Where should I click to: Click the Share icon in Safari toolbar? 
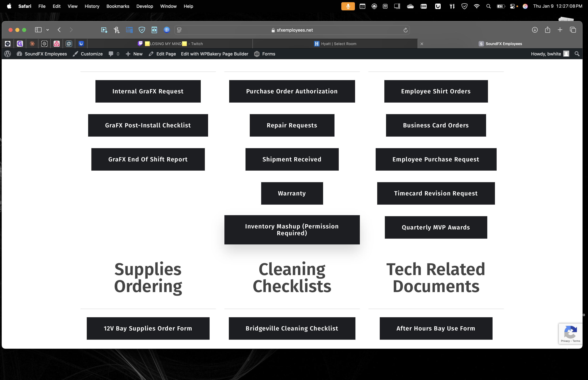click(x=548, y=30)
